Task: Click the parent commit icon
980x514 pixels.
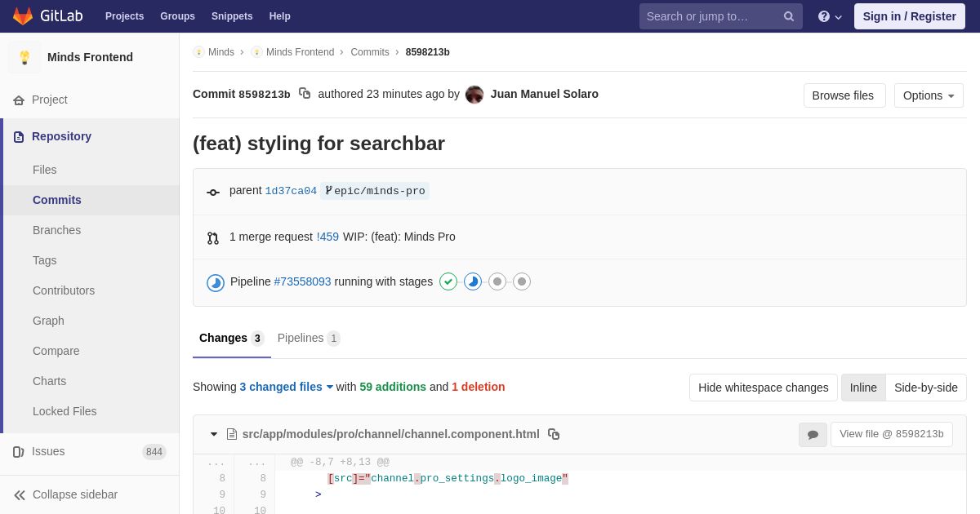Action: point(213,193)
